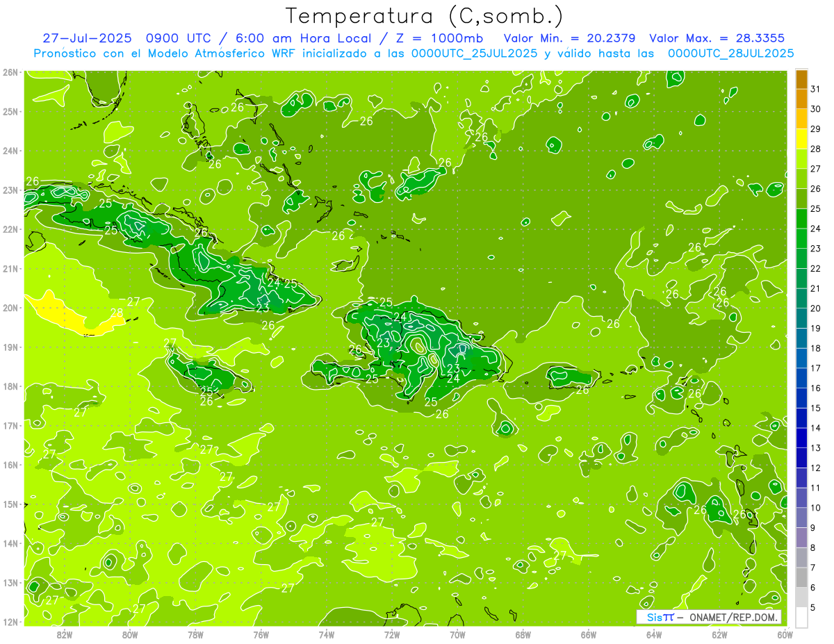Screen dimensions: 834x644
Task: Click the "16N" latitude axis label
Action: (10, 465)
